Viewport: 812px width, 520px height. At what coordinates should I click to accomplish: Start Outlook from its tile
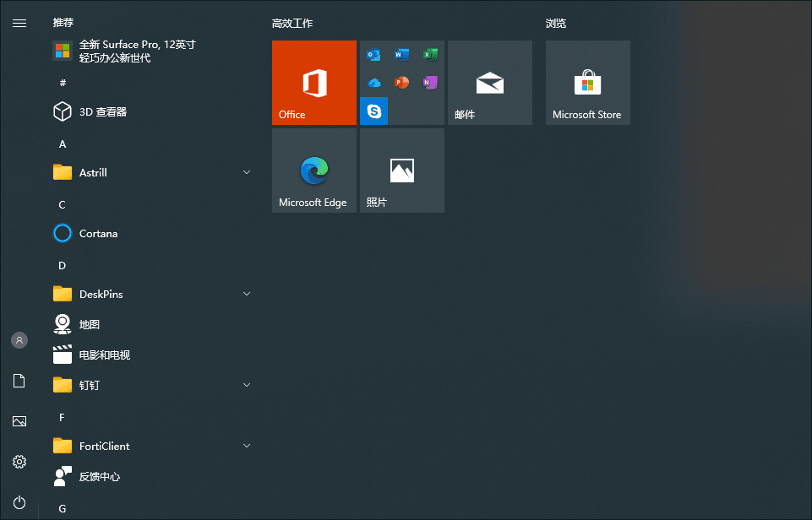pyautogui.click(x=373, y=53)
